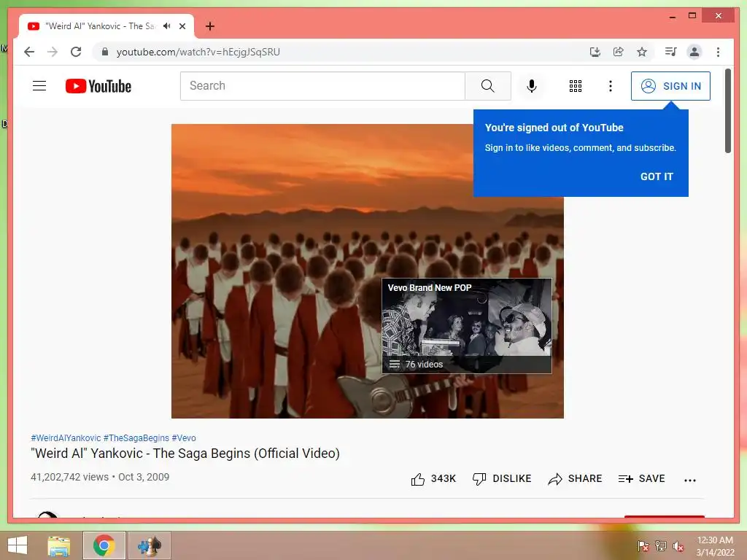The height and width of the screenshot is (560, 747).
Task: Close the Weird Al Yankovic tab
Action: (182, 26)
